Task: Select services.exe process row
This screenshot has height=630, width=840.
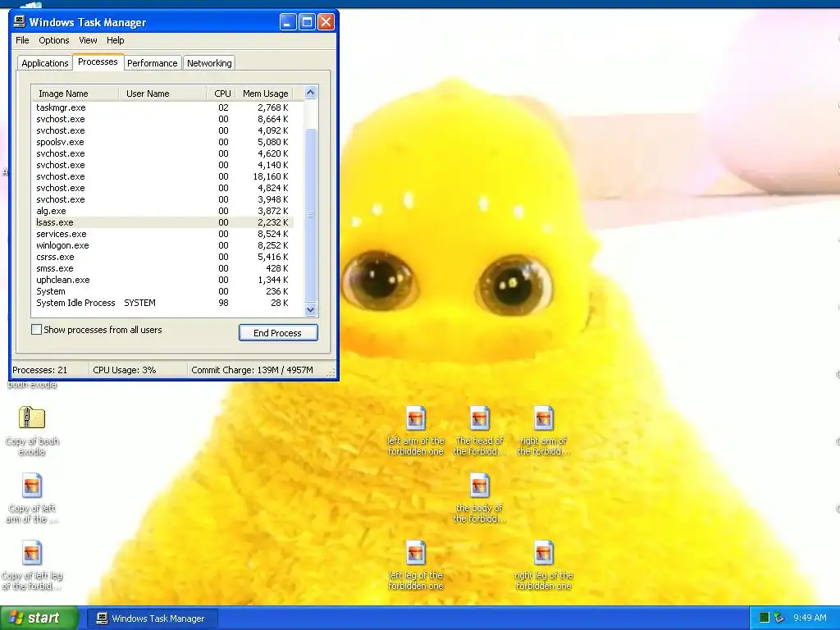Action: point(162,234)
